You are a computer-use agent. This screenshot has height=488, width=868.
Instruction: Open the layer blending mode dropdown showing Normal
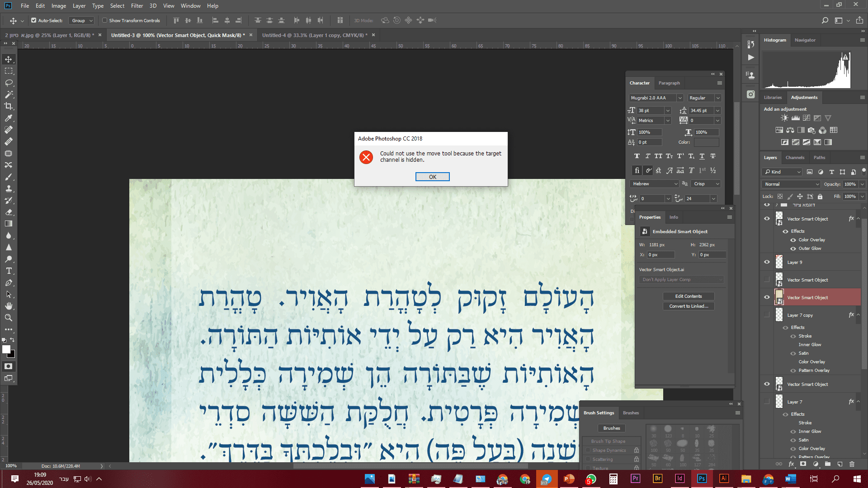tap(790, 184)
